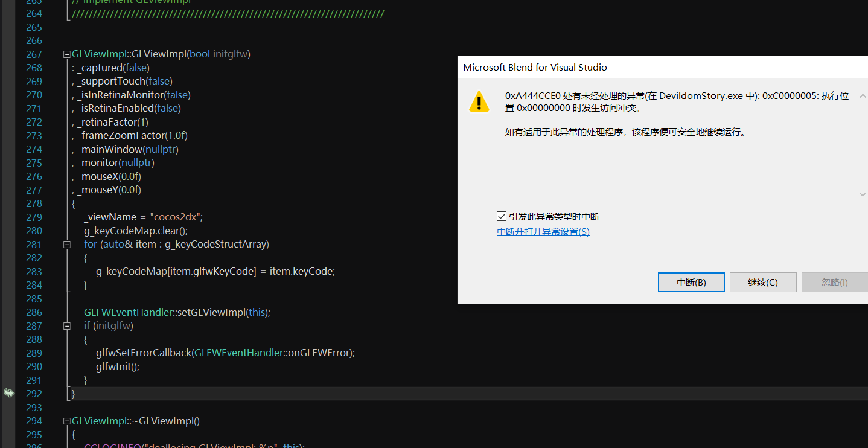
Task: Click the glfwSetErrorCallback code line
Action: click(x=225, y=353)
